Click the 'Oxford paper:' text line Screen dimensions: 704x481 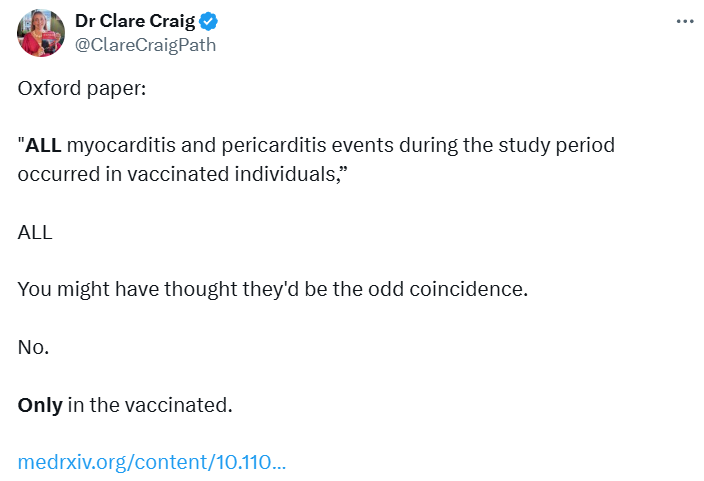pyautogui.click(x=82, y=88)
